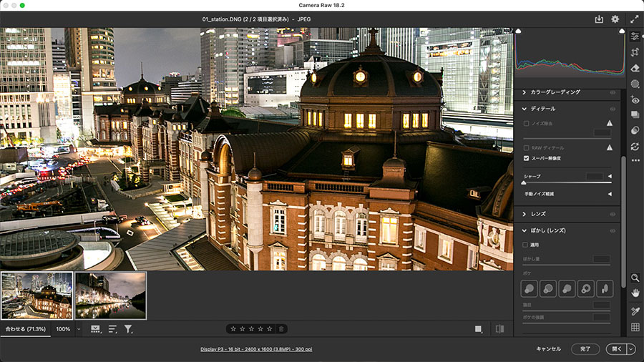Select the Healing eraser tool
The image size is (644, 362).
click(635, 68)
